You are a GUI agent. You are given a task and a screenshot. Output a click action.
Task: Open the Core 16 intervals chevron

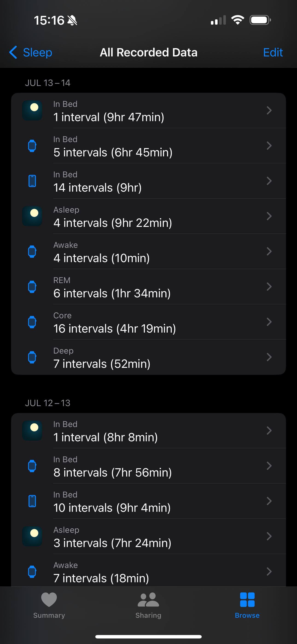pos(269,322)
